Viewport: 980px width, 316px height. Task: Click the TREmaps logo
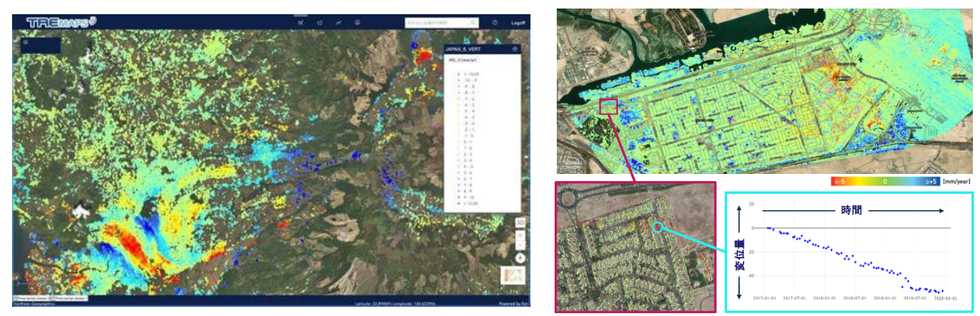click(x=62, y=22)
